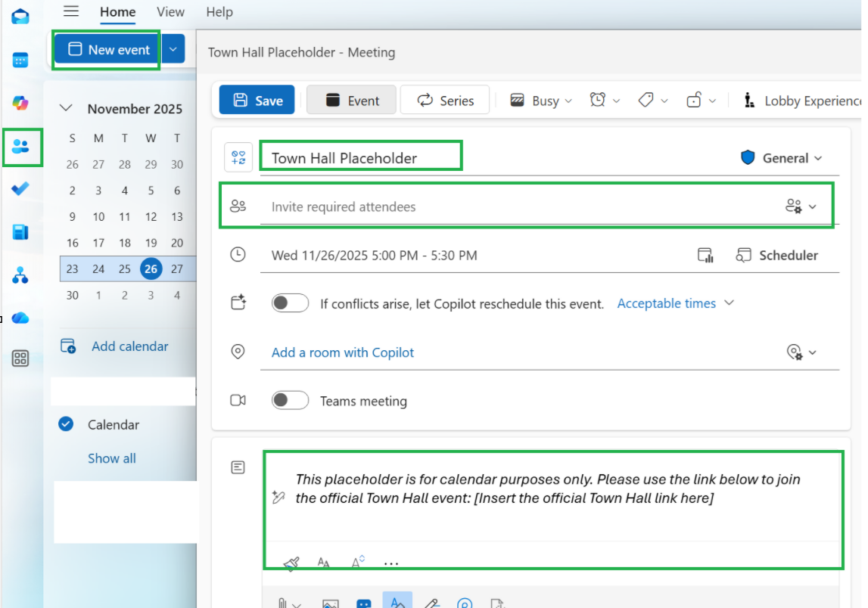The height and width of the screenshot is (608, 868).
Task: Save the meeting
Action: coord(257,100)
